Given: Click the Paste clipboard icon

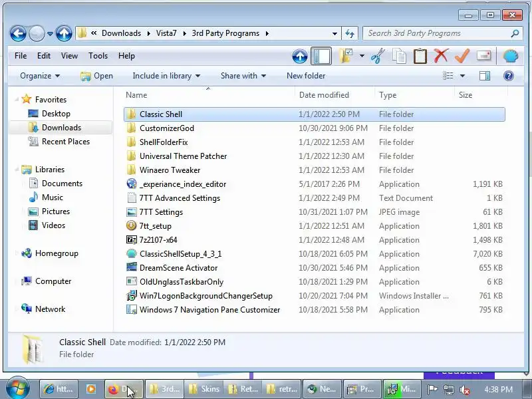Looking at the screenshot, I should pyautogui.click(x=420, y=56).
